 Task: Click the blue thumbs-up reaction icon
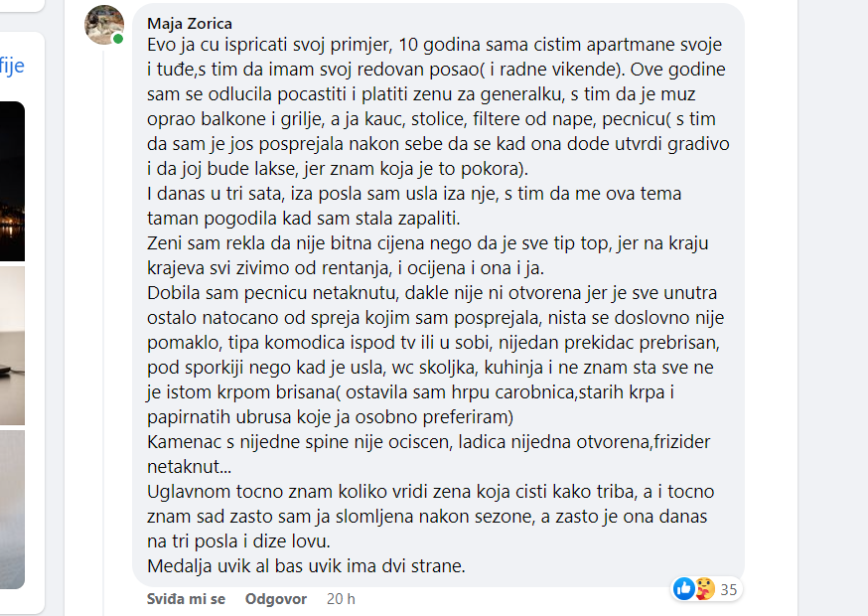pos(684,589)
